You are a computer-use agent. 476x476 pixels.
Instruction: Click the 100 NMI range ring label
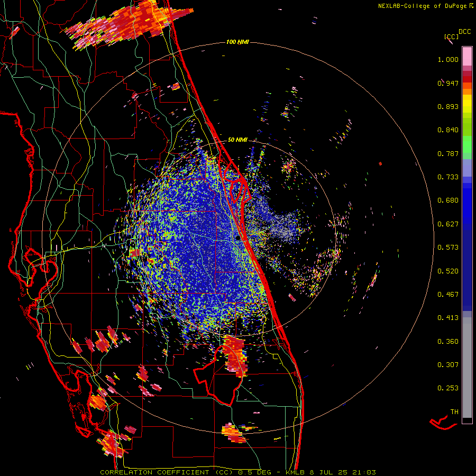tap(237, 42)
